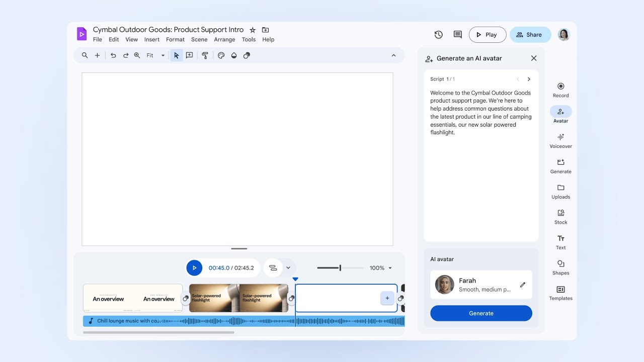Image resolution: width=644 pixels, height=362 pixels.
Task: Click the Undo icon in the toolbar
Action: (x=113, y=55)
